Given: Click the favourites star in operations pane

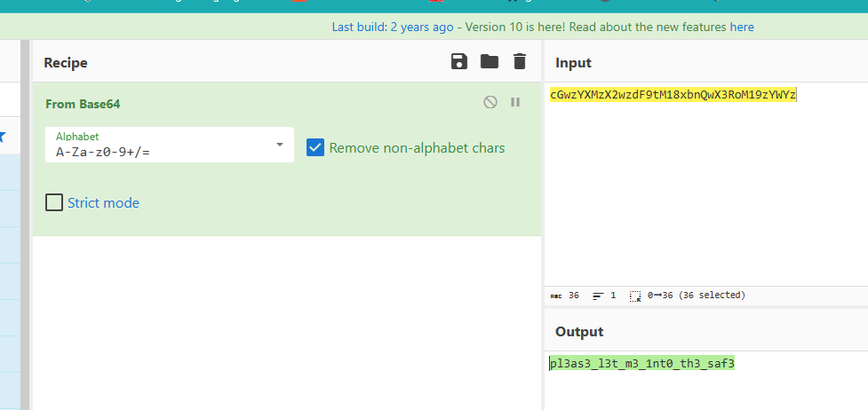Looking at the screenshot, I should click(2, 136).
